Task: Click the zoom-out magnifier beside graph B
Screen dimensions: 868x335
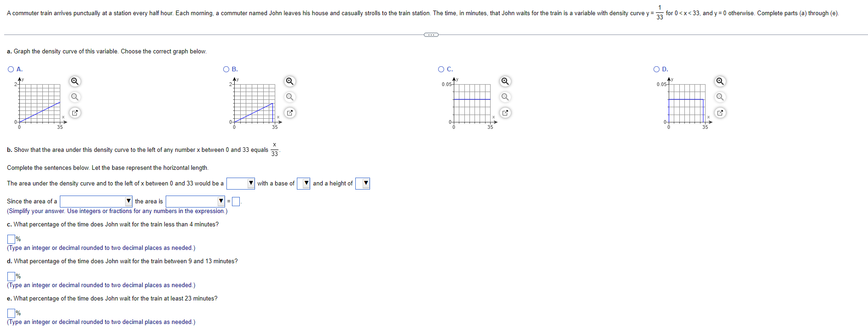Action: (x=289, y=97)
